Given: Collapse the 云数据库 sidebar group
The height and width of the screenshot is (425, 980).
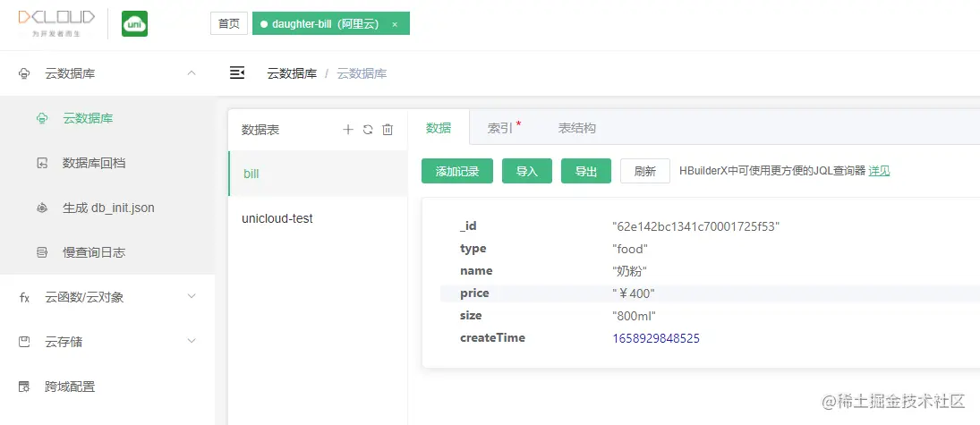Looking at the screenshot, I should [x=192, y=73].
